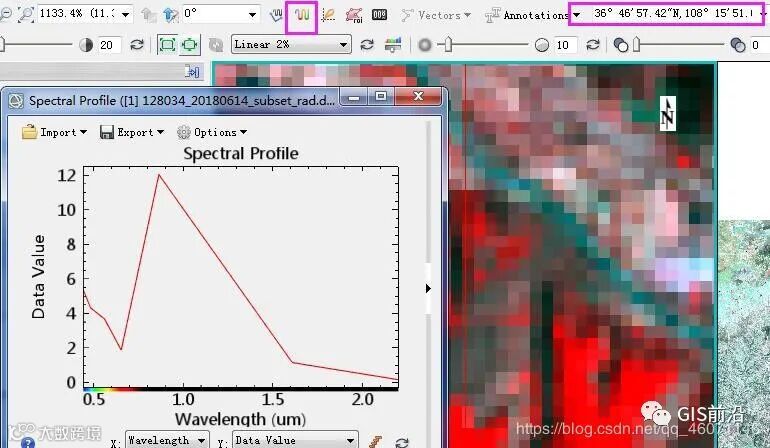Click the sharpen value field showing 10
Viewport: 770px width, 448px height.
pyautogui.click(x=565, y=45)
